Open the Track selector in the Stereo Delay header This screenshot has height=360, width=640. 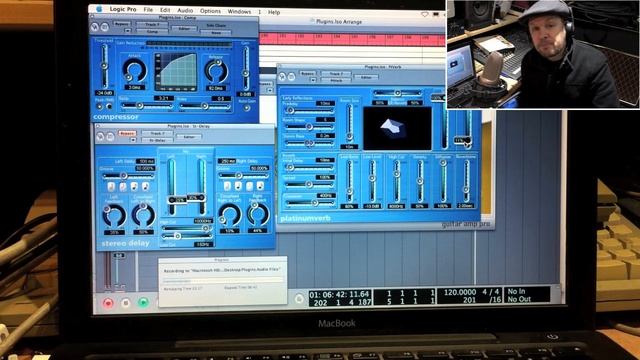[157, 133]
